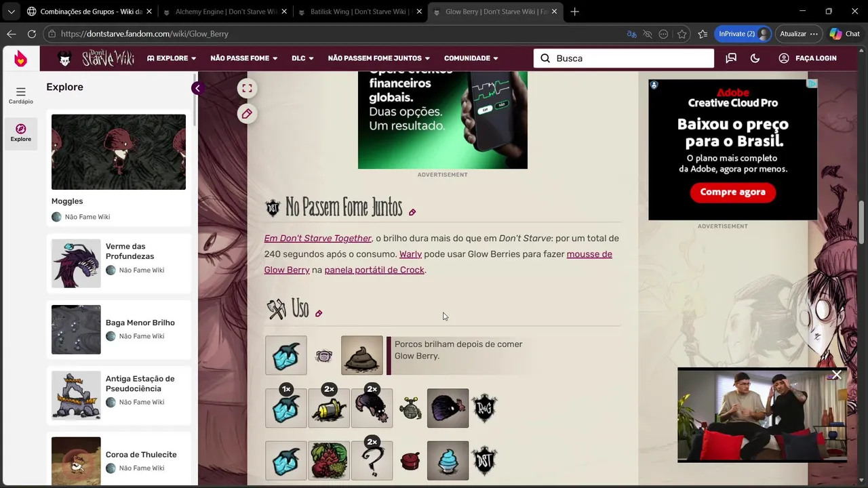Click the manure pile icon
Screen dimensions: 868x488
click(x=362, y=355)
